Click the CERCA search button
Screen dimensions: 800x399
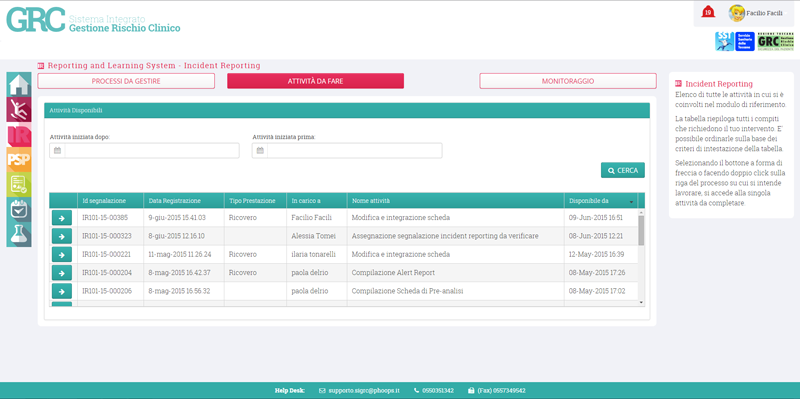(x=623, y=170)
